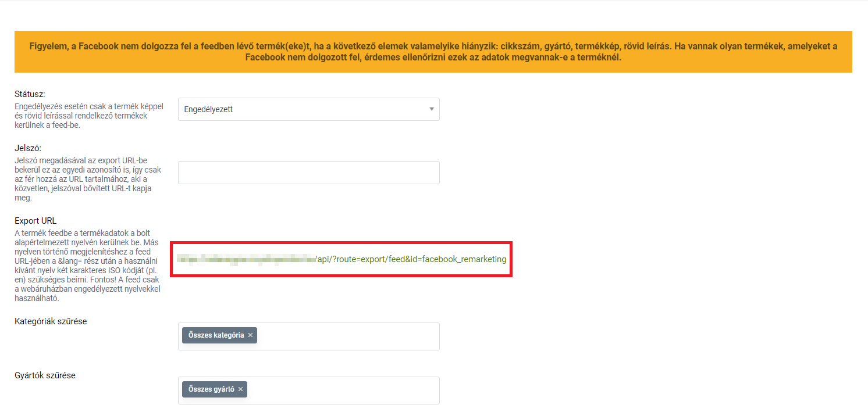
Task: Remove the Összes gyártó tag with x
Action: pos(240,389)
